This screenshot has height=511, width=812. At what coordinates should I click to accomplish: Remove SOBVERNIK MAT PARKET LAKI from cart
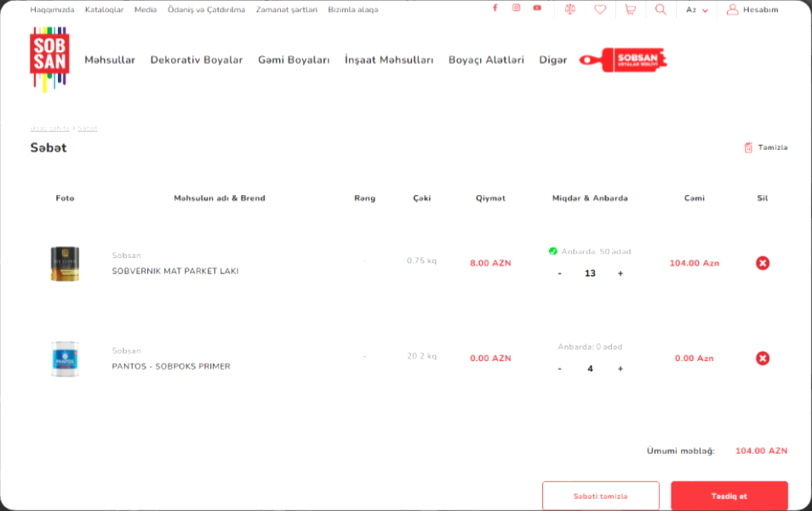tap(763, 263)
